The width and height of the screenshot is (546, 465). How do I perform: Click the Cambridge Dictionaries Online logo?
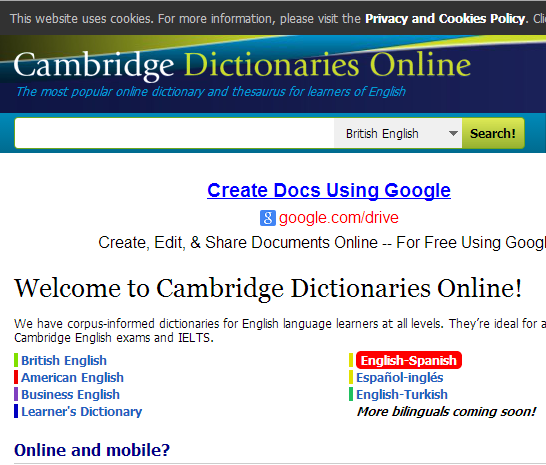point(242,65)
